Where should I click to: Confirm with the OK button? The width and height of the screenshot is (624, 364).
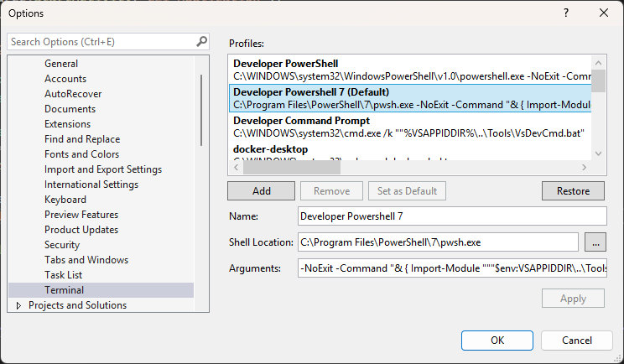tap(497, 341)
